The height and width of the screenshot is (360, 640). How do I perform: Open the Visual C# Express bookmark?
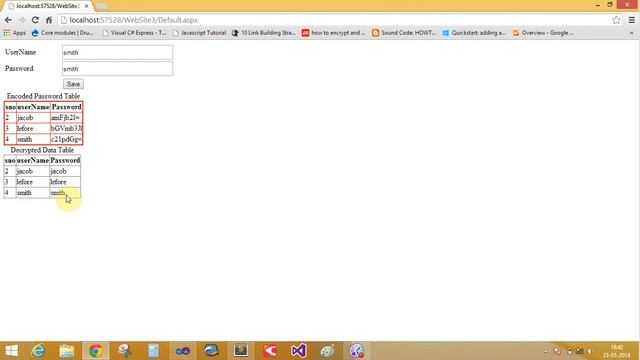tap(134, 33)
